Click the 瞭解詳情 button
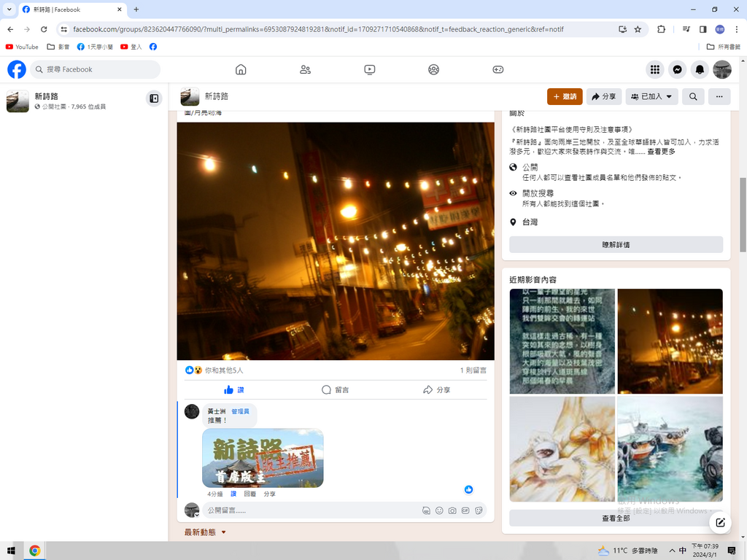The width and height of the screenshot is (747, 560). tap(616, 245)
